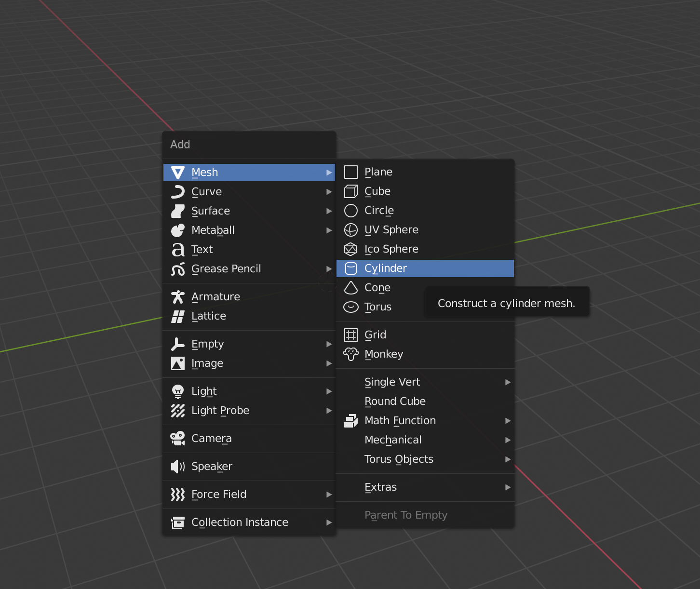700x589 pixels.
Task: Expand the Light submenu arrow
Action: coord(329,391)
